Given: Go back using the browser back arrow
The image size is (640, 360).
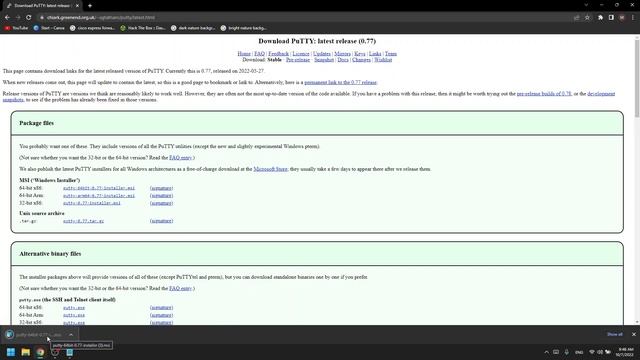Looking at the screenshot, I should [7, 18].
